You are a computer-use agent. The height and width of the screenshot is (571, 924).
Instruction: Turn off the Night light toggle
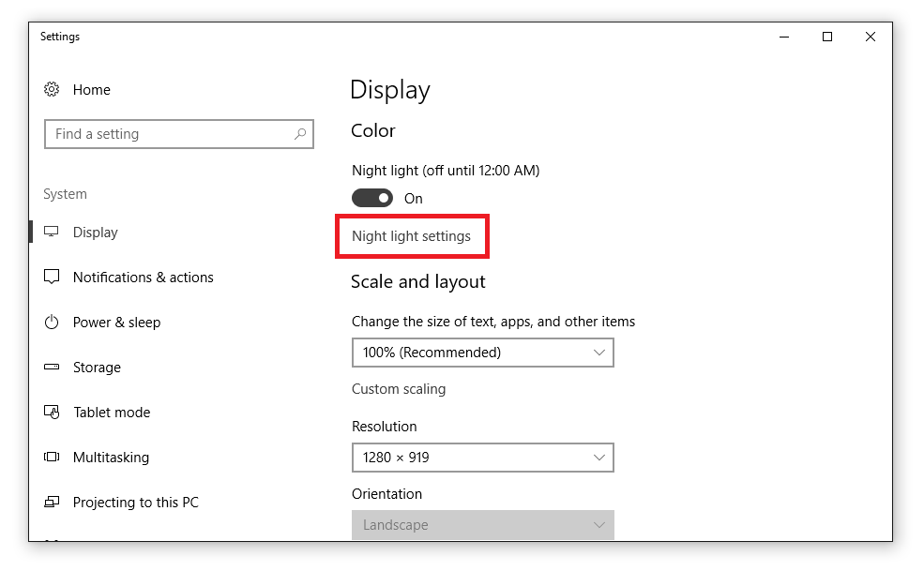tap(372, 198)
